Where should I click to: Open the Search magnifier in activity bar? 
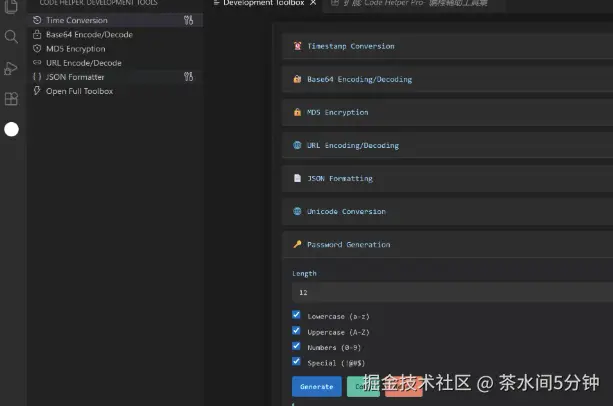point(11,37)
